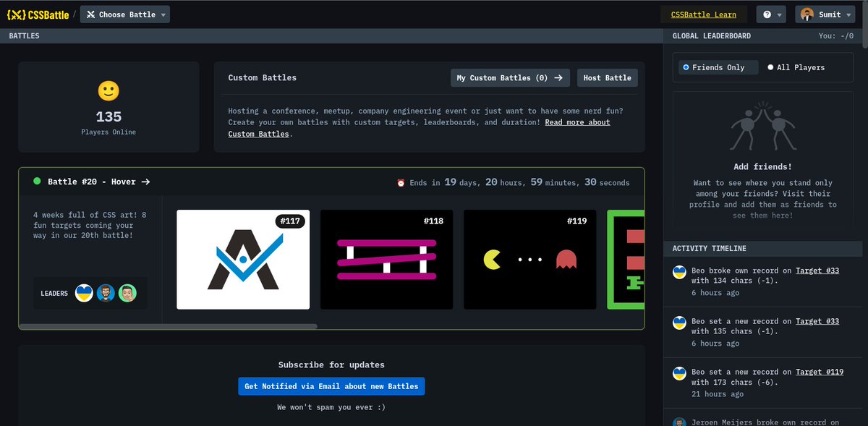Expand the help question mark menu

pyautogui.click(x=772, y=14)
